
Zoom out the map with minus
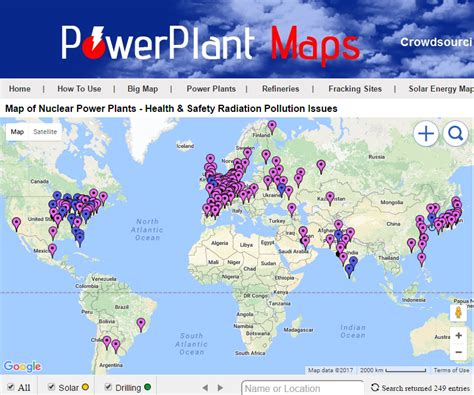click(x=458, y=352)
